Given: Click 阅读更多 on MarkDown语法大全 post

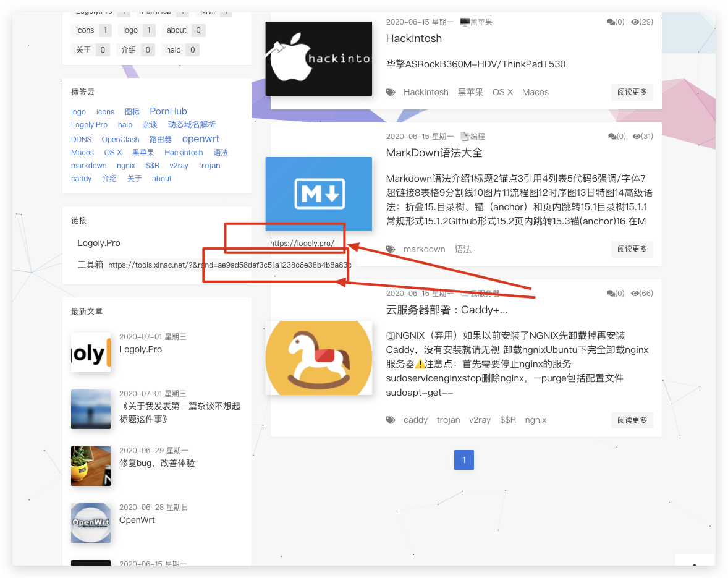Looking at the screenshot, I should click(632, 249).
